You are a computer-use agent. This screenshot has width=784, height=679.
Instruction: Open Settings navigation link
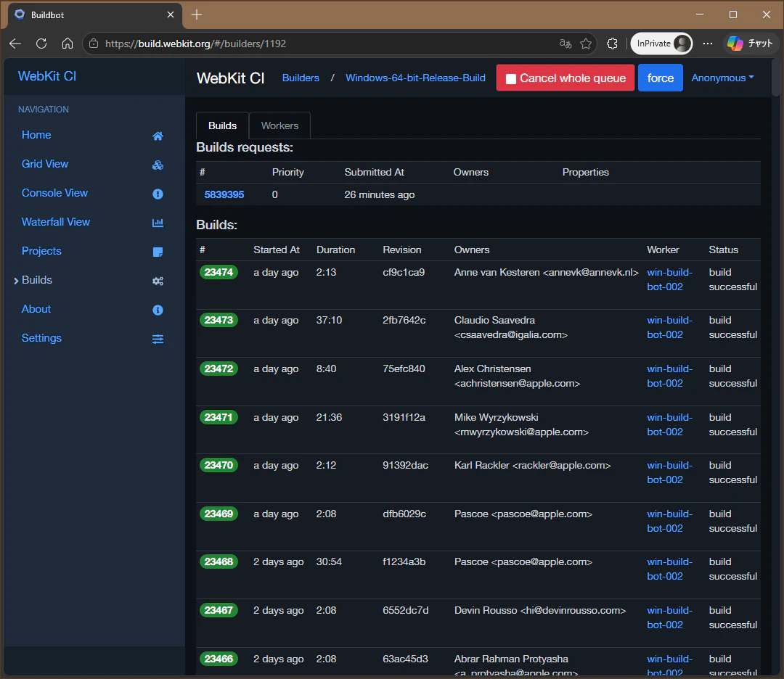[41, 338]
